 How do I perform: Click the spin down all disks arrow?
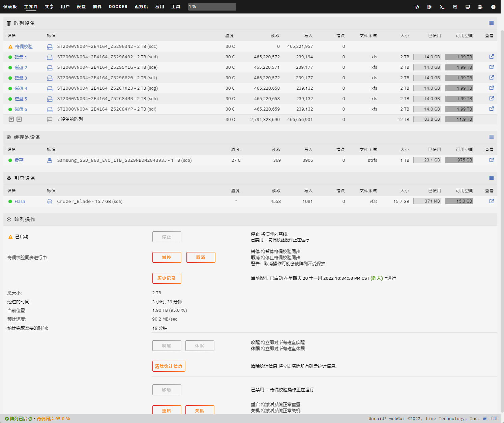click(x=11, y=119)
